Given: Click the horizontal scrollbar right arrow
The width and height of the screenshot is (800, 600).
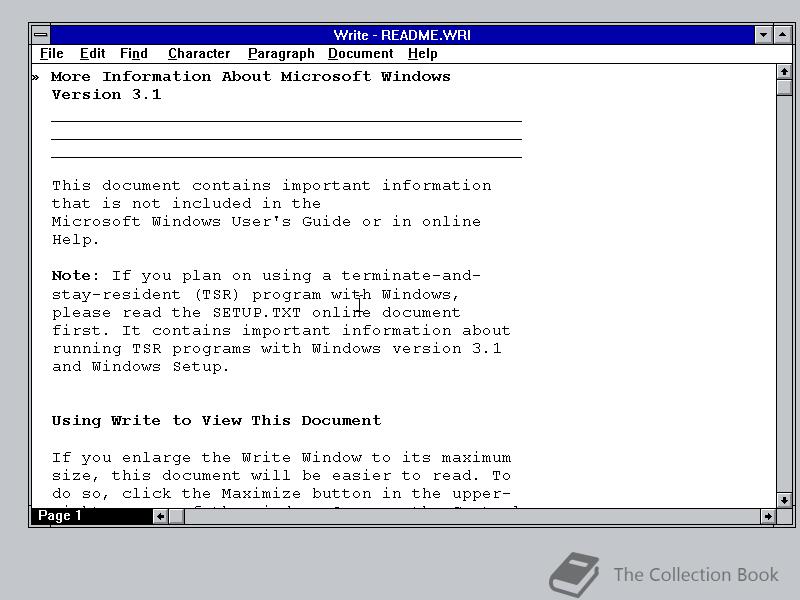Looking at the screenshot, I should tap(767, 516).
